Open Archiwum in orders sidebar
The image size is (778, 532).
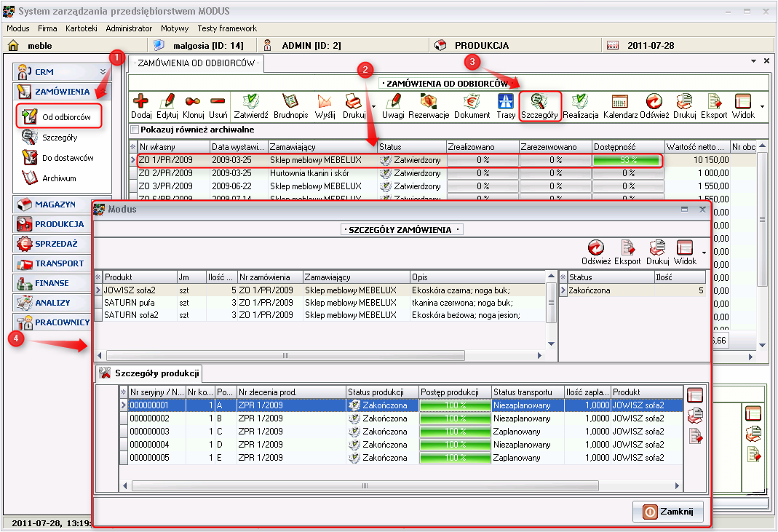pos(59,178)
